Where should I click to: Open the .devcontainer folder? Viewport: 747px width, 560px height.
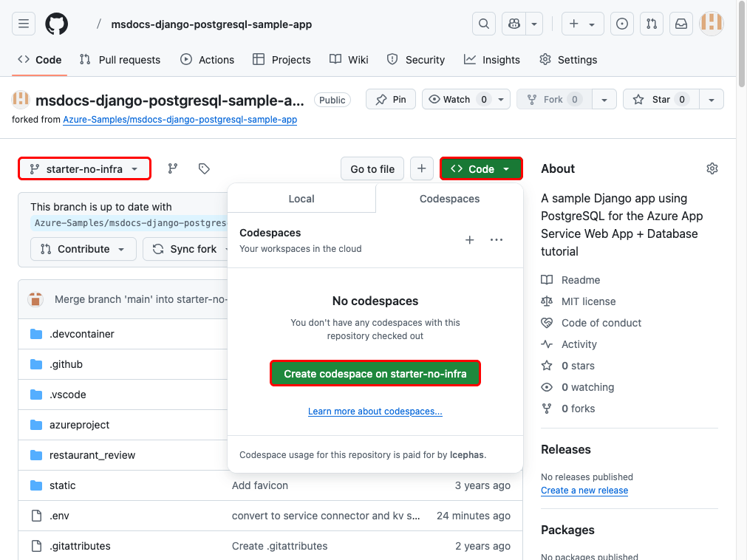[x=81, y=334]
